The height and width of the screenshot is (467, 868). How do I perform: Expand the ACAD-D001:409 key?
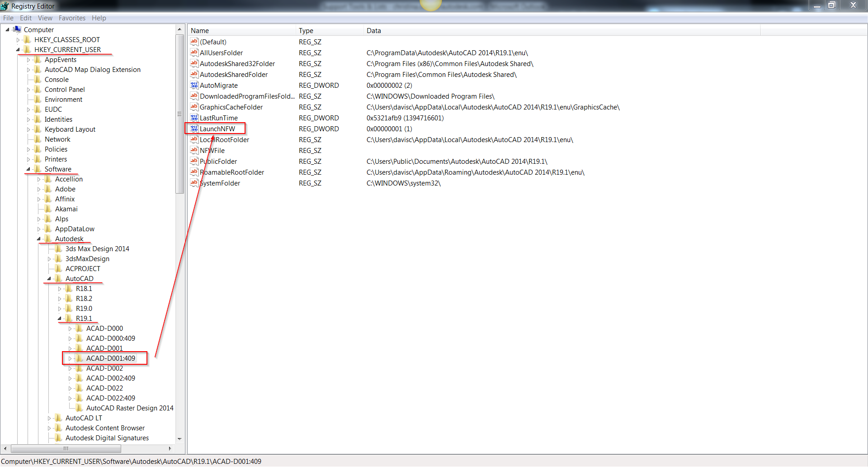tap(70, 358)
